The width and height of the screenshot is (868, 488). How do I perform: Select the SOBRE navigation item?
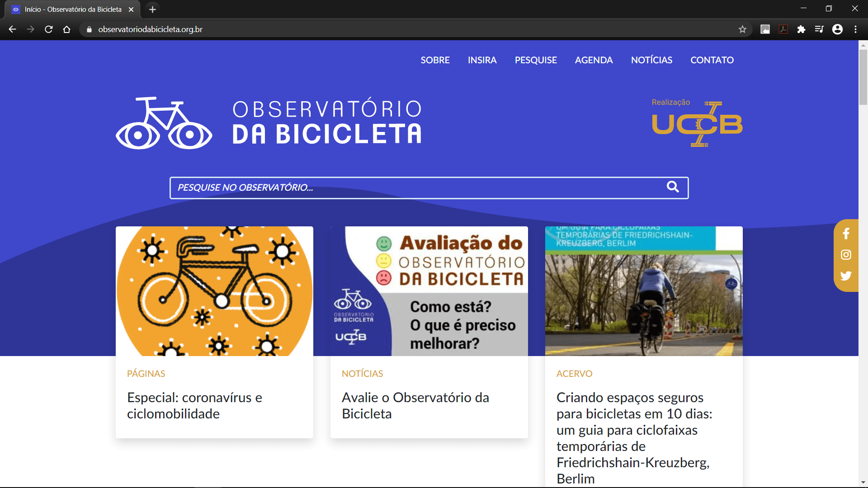point(435,60)
